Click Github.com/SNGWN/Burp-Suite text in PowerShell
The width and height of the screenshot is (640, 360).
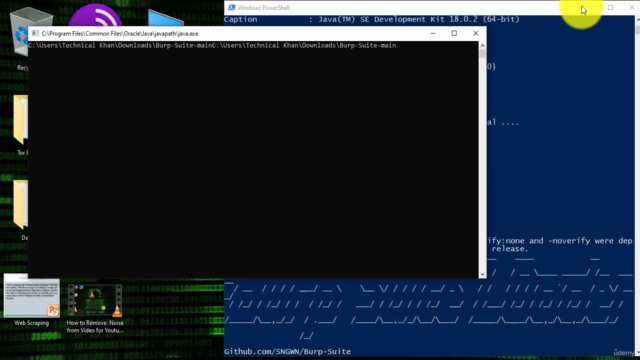[x=287, y=351]
